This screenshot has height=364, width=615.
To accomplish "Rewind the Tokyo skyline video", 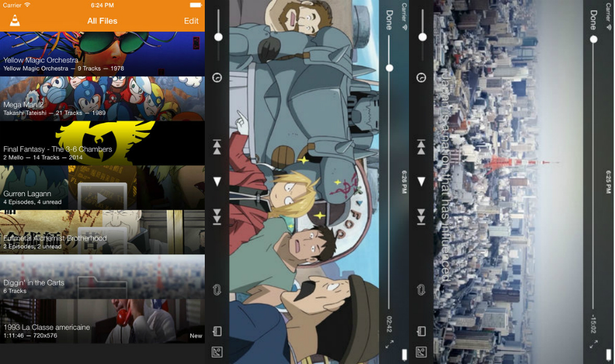I will pyautogui.click(x=421, y=147).
